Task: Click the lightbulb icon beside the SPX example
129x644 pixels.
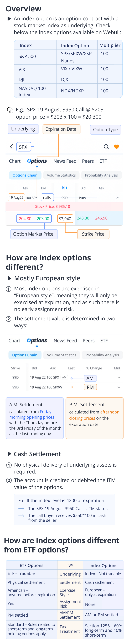Action: pyautogui.click(x=10, y=110)
